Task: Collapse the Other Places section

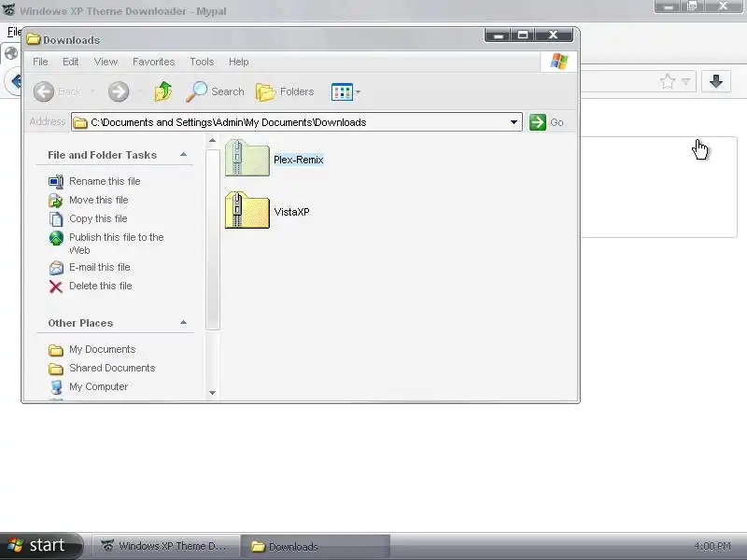Action: coord(183,323)
